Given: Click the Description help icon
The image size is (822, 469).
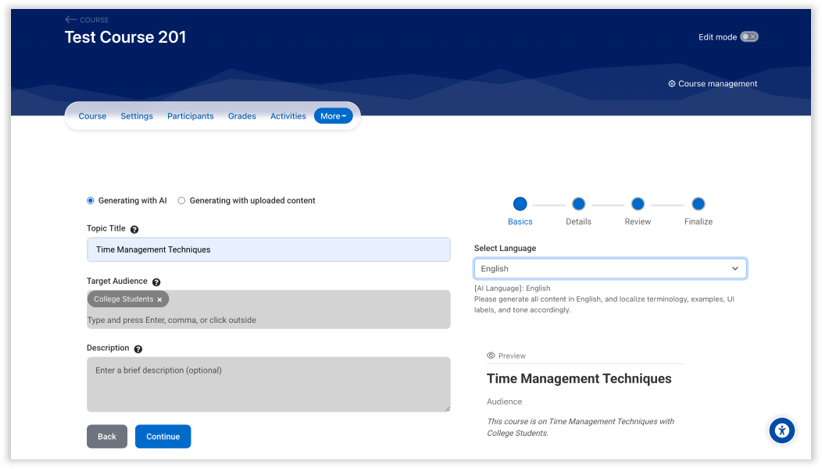Looking at the screenshot, I should pos(138,349).
